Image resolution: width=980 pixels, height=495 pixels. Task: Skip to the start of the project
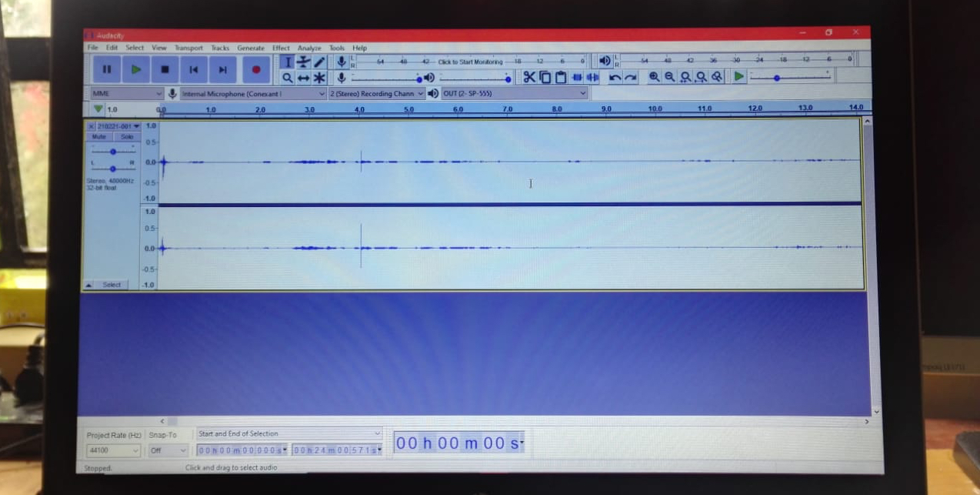pyautogui.click(x=193, y=69)
